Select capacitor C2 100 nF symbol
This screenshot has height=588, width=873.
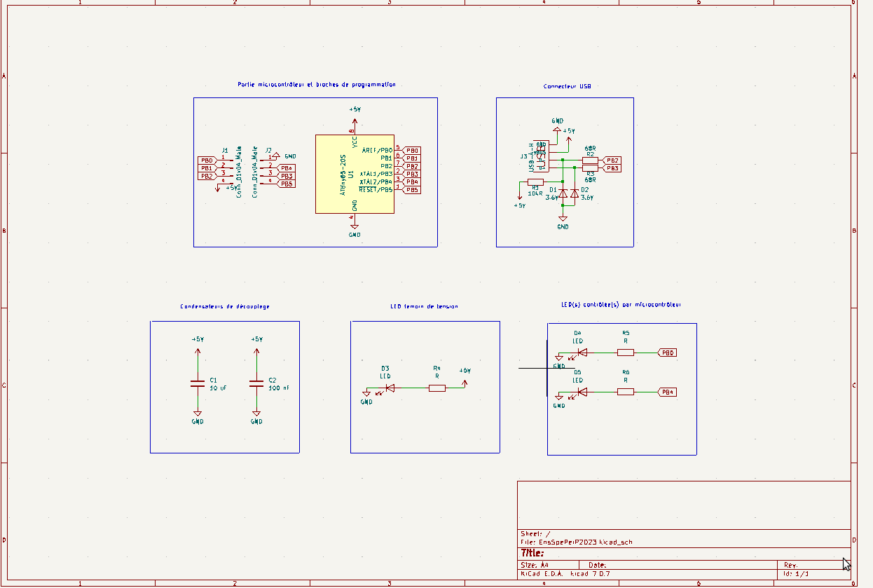[256, 383]
